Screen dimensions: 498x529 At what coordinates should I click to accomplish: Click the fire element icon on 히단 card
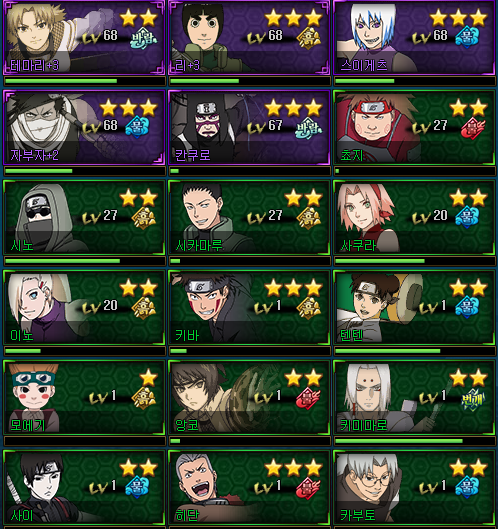click(x=308, y=488)
